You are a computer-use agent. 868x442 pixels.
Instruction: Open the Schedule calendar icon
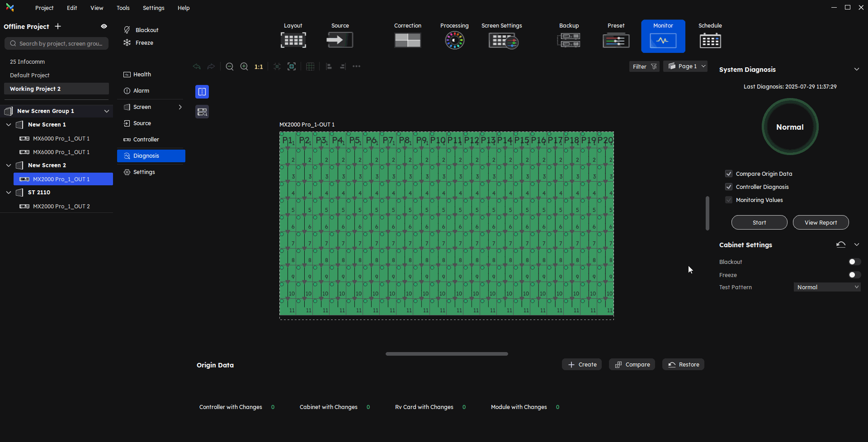(710, 40)
